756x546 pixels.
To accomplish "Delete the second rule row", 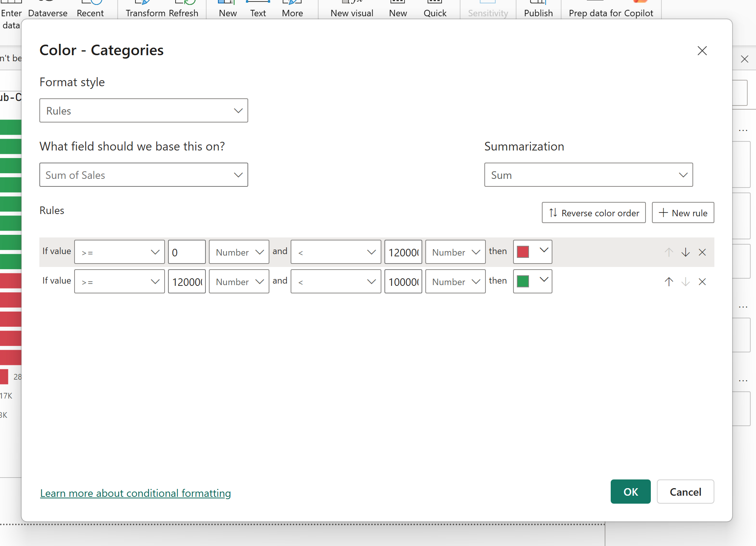I will [x=702, y=282].
